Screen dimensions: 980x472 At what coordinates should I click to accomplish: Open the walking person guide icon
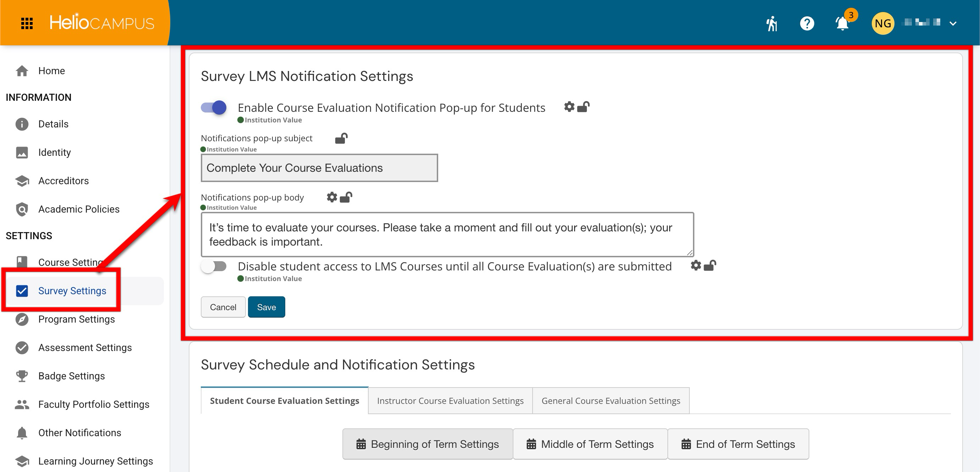click(x=771, y=23)
